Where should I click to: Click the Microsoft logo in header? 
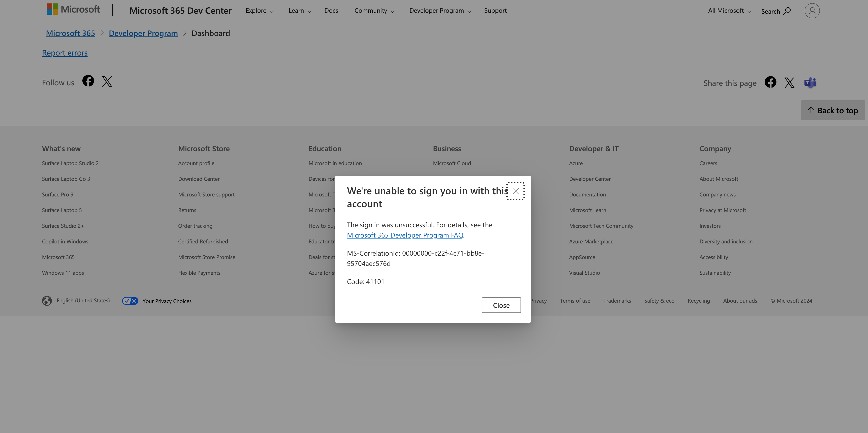pyautogui.click(x=73, y=10)
